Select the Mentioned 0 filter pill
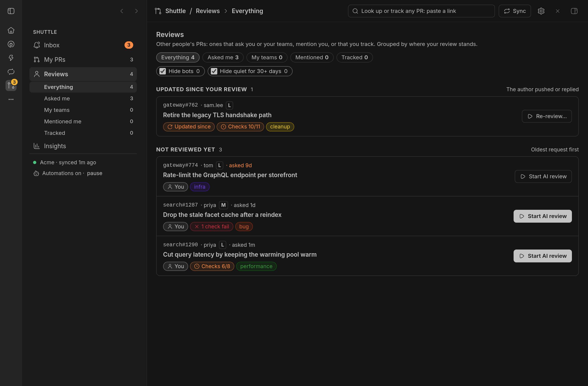 (312, 57)
